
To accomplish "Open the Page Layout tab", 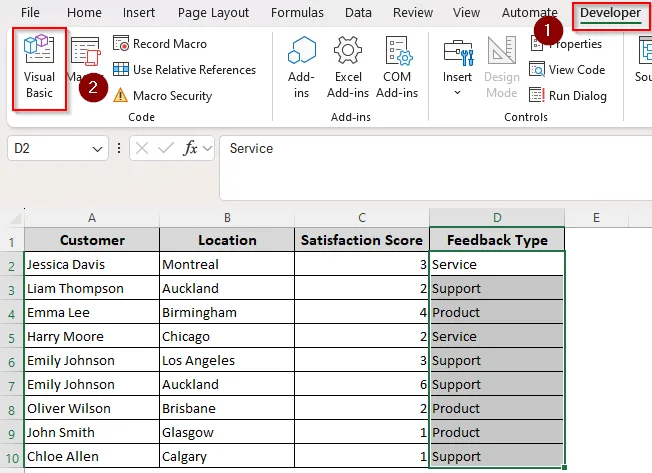I will tap(213, 12).
